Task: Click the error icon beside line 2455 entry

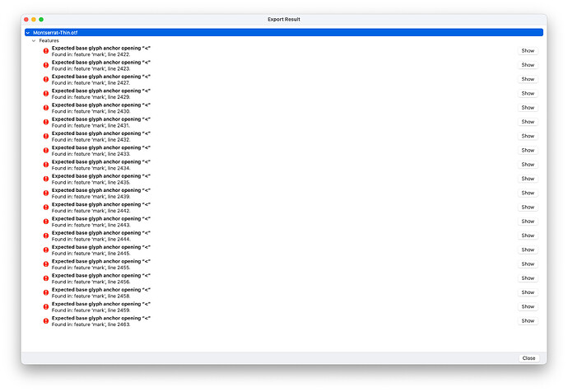Action: coord(46,264)
